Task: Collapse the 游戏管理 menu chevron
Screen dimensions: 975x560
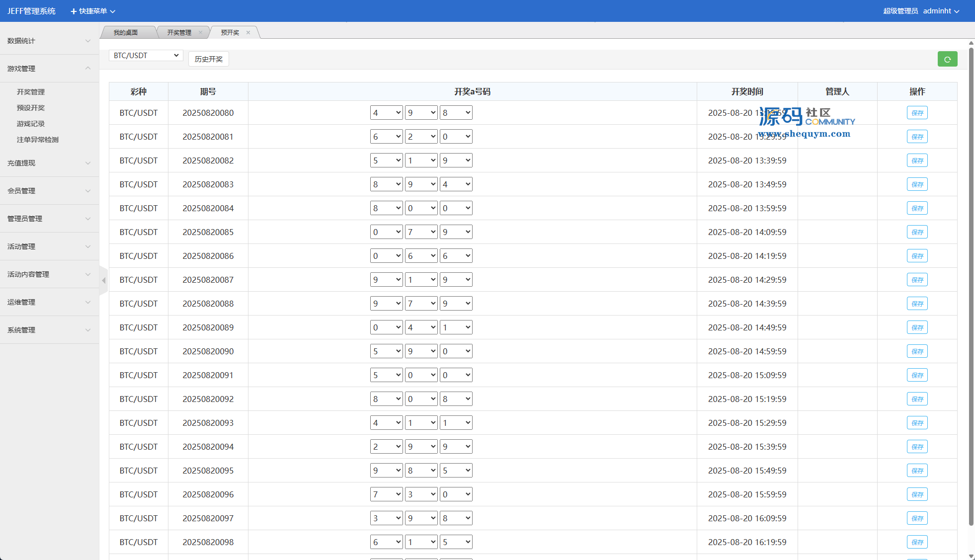Action: [88, 68]
